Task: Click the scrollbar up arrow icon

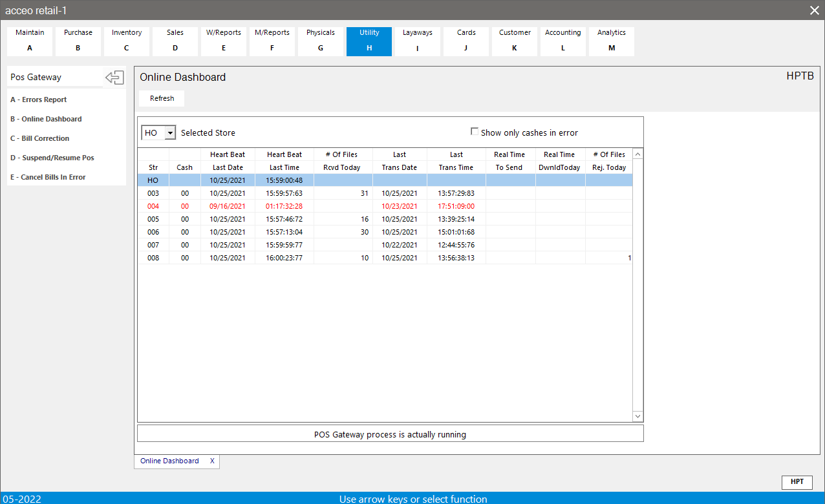Action: [x=637, y=154]
